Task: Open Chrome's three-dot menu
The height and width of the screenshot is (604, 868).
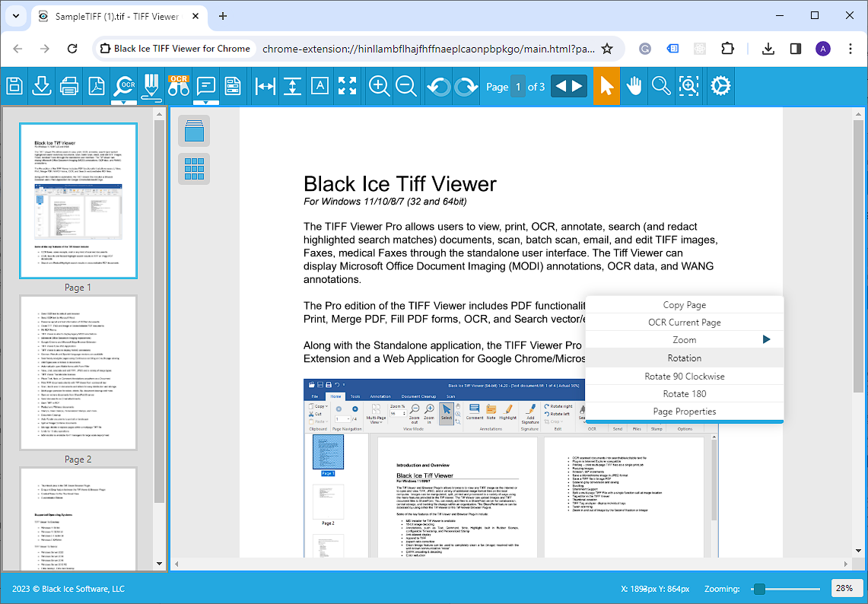Action: (851, 49)
